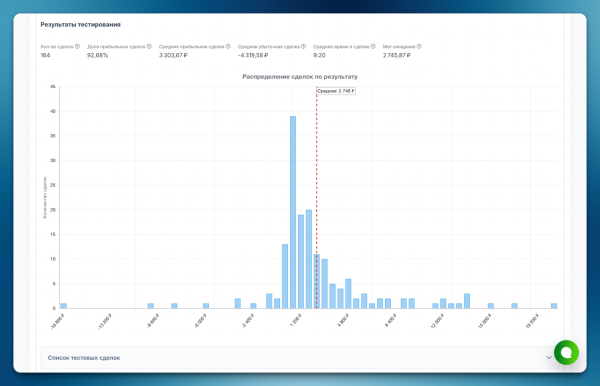The image size is (600, 386).
Task: Click help icon next to Кол-во сделок
Action: pyautogui.click(x=77, y=46)
